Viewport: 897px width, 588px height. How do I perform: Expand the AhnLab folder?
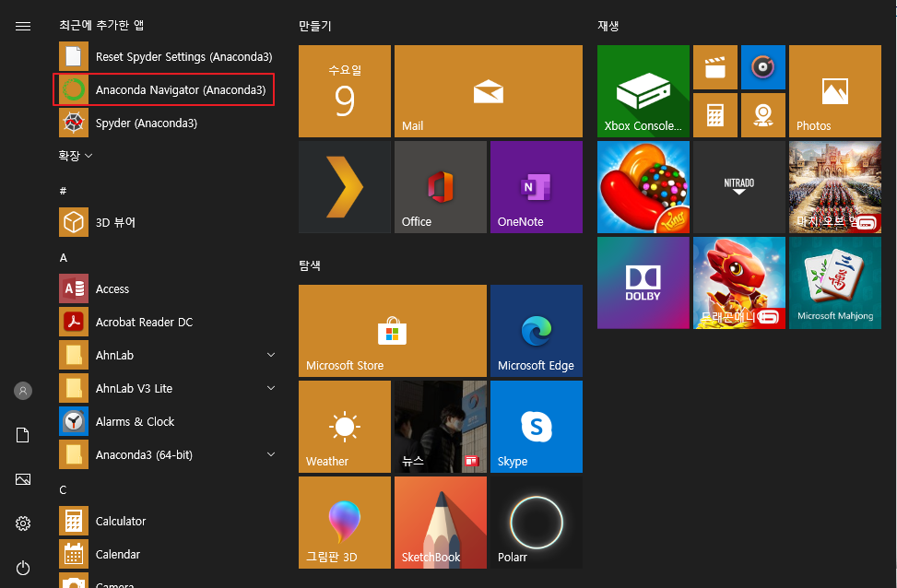click(167, 355)
